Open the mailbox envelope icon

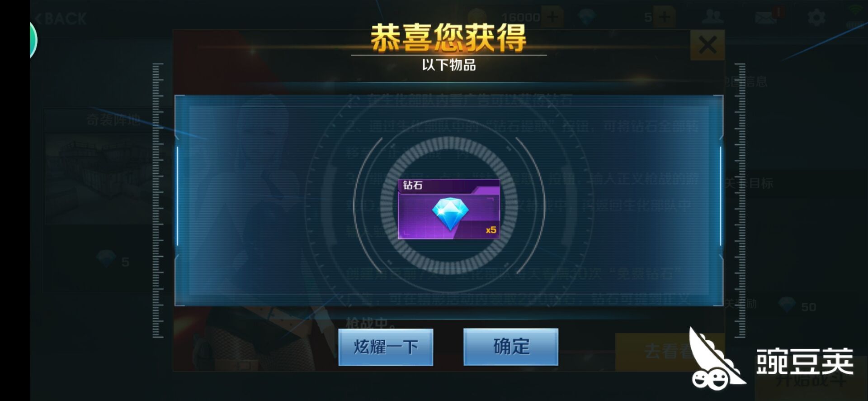(x=765, y=18)
